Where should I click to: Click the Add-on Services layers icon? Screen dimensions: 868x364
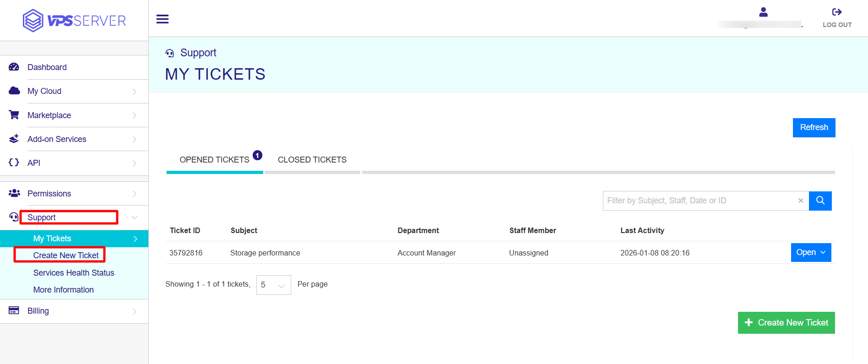pos(14,139)
